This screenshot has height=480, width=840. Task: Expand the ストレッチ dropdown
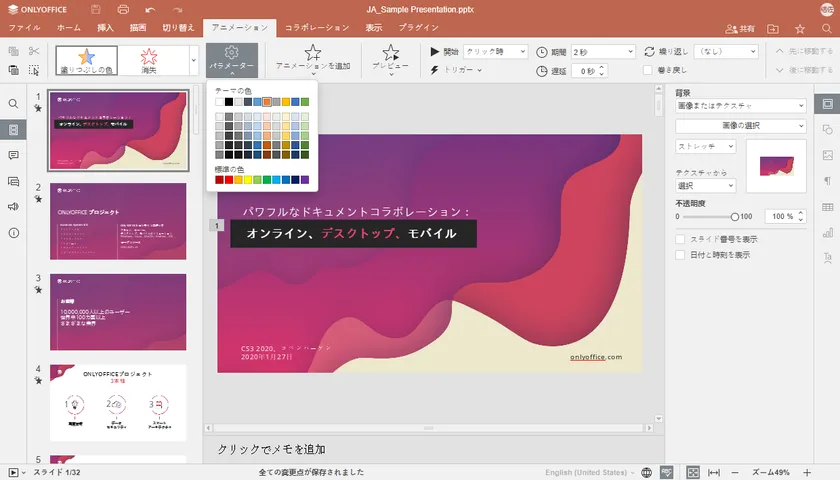click(706, 146)
